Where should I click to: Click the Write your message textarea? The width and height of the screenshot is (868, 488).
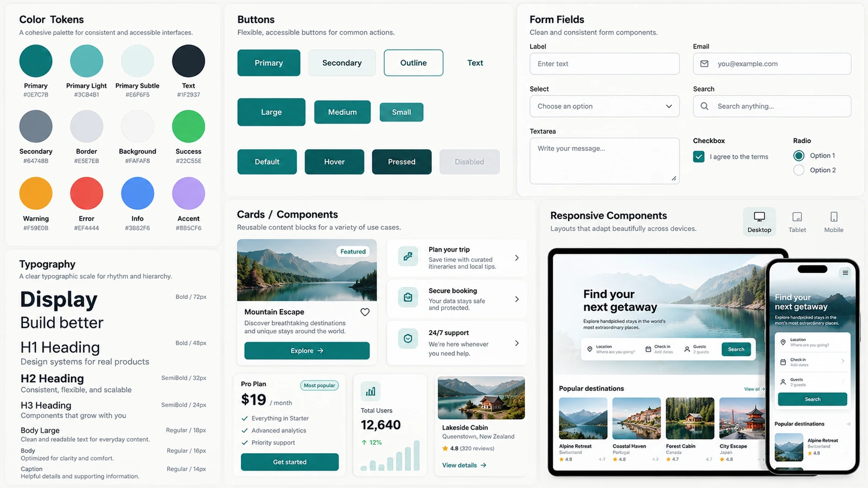[604, 161]
